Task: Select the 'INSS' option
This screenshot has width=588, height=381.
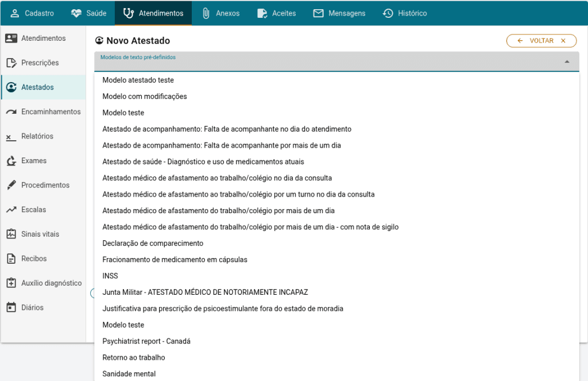Action: 336,276
